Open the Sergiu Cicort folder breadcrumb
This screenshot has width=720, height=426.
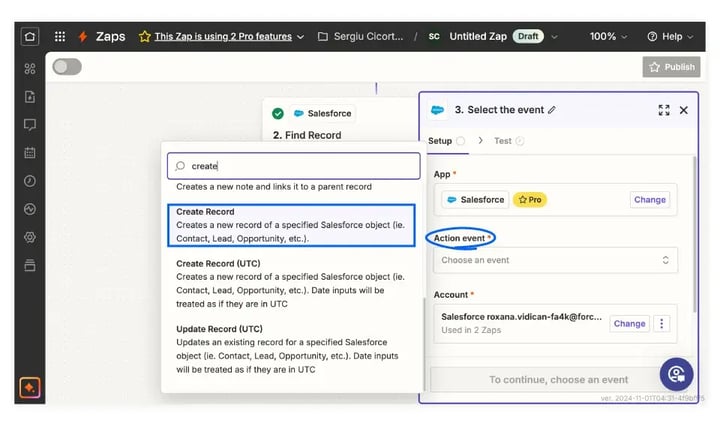(368, 36)
